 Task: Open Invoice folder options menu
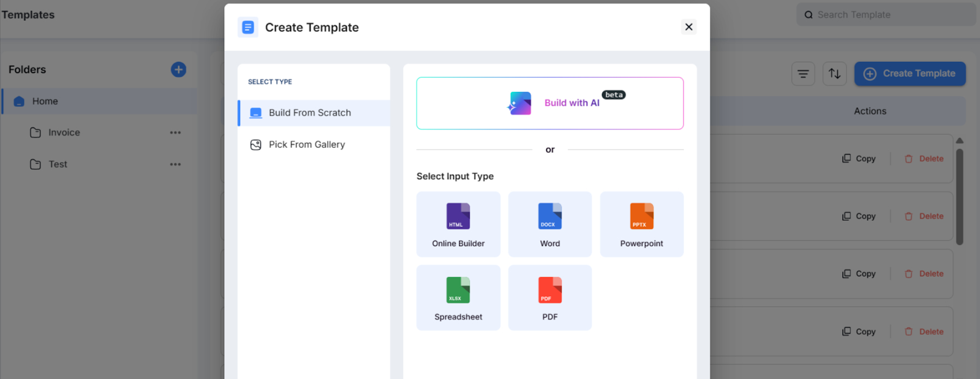pyautogui.click(x=175, y=132)
